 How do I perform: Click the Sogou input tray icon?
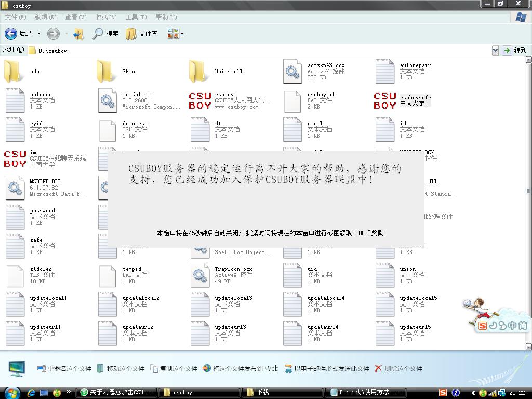(443, 393)
